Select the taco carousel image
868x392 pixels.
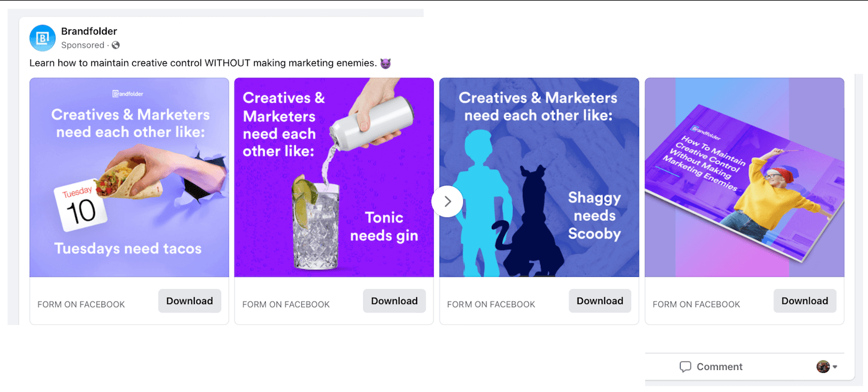point(129,177)
